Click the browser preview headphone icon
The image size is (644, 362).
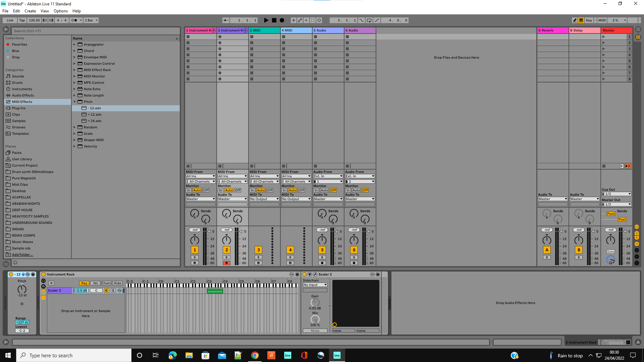(15, 263)
